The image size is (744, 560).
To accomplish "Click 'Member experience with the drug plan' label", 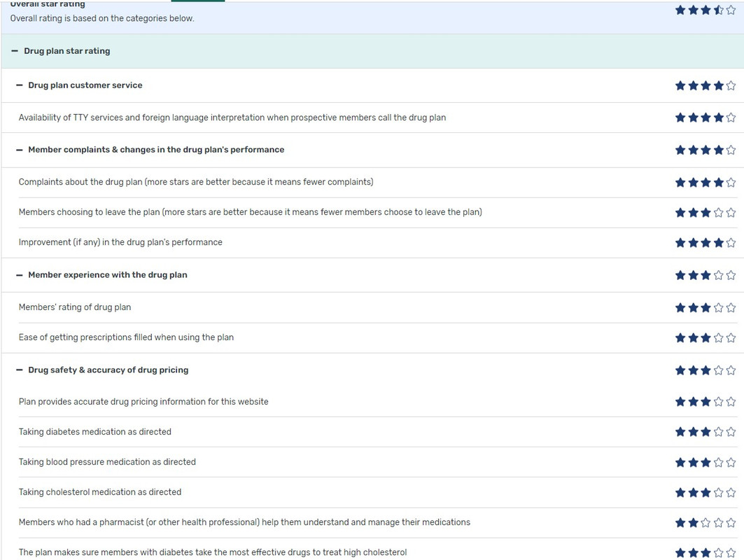I will [x=108, y=275].
